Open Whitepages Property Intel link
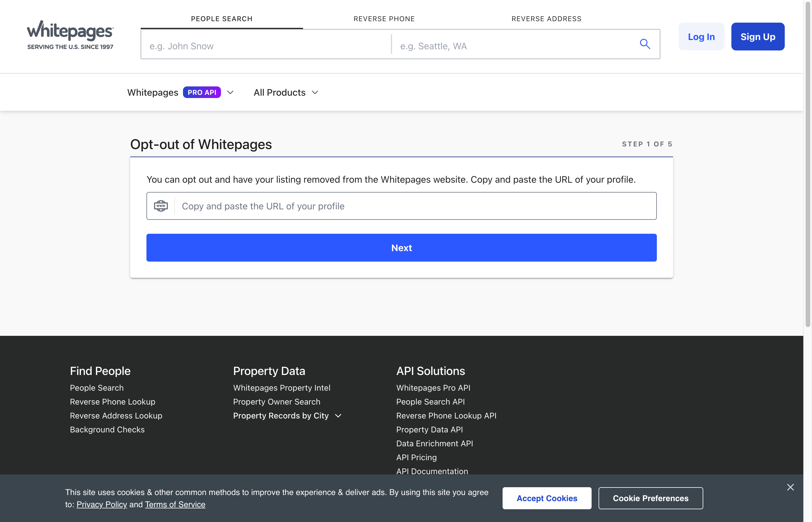Screen dimensions: 812x522 coord(282,388)
